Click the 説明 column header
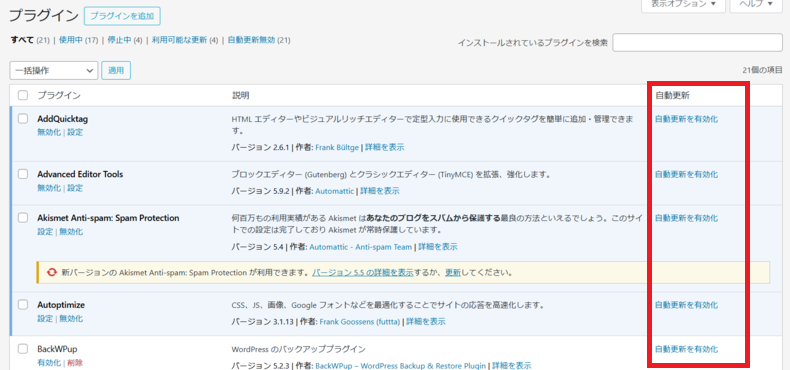 click(240, 95)
